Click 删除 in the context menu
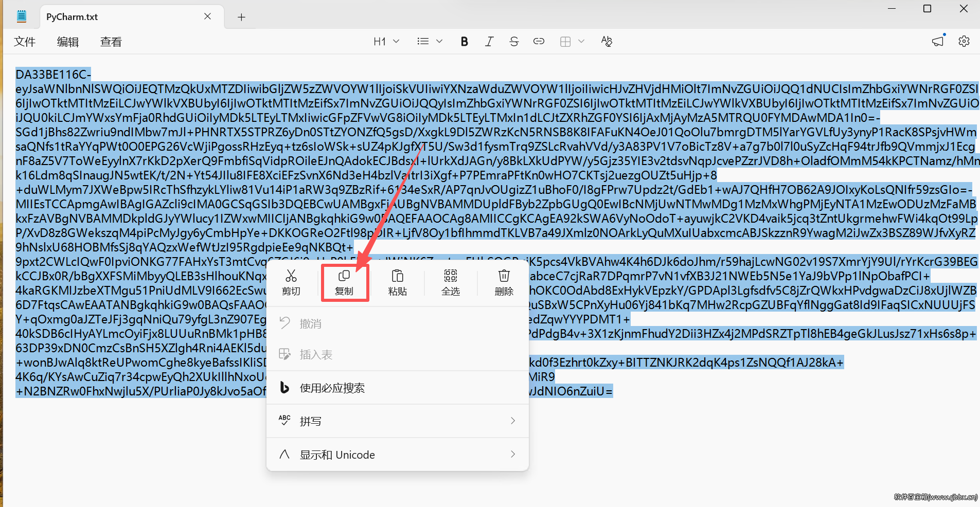 tap(504, 282)
